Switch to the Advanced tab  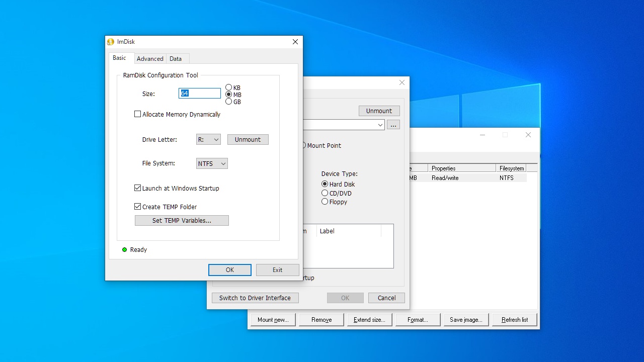click(150, 59)
